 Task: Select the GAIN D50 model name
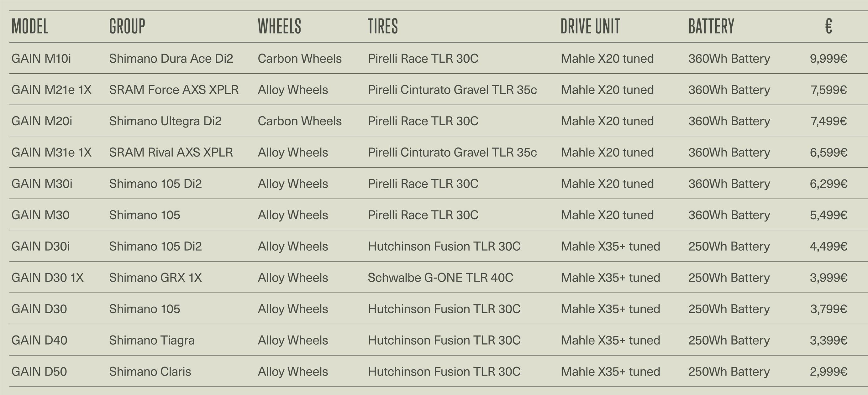click(39, 372)
